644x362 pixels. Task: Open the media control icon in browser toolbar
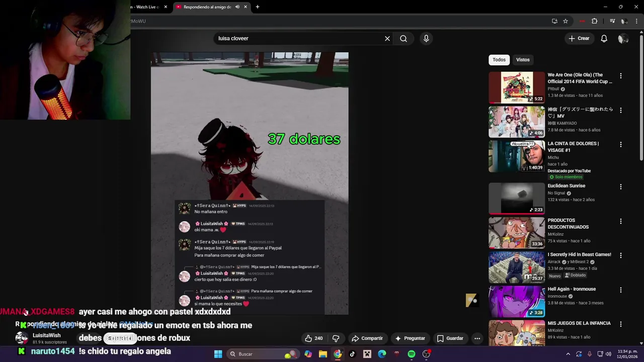coord(612,21)
